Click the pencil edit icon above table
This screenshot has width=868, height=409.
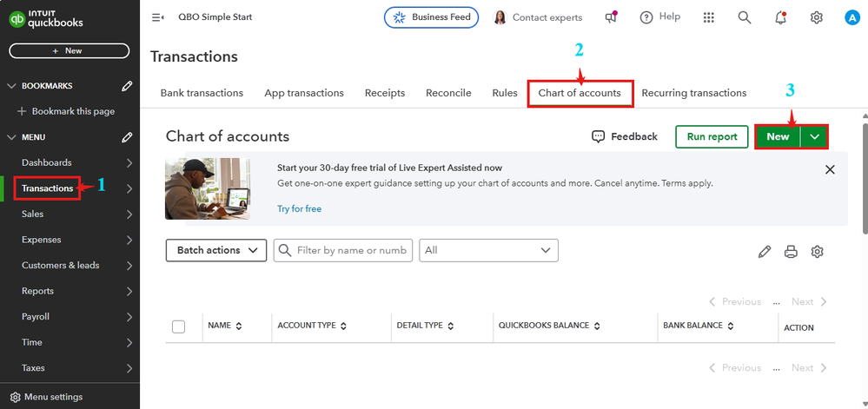point(765,252)
